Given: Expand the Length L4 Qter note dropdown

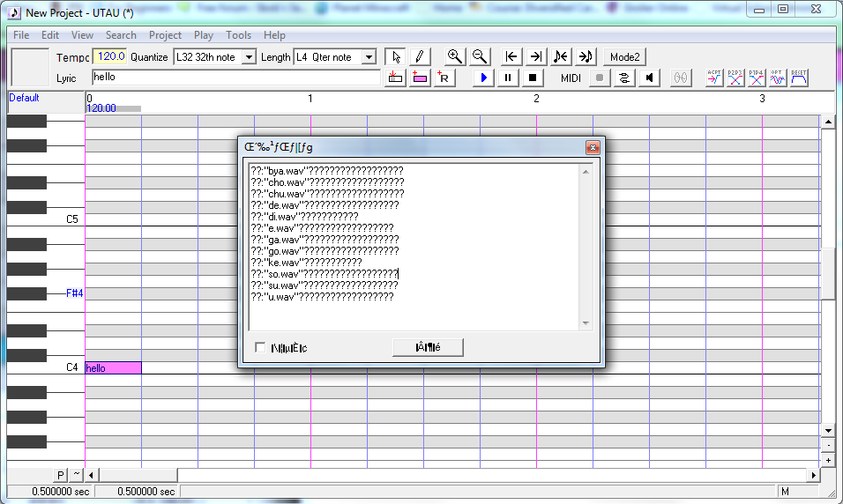Looking at the screenshot, I should point(369,57).
